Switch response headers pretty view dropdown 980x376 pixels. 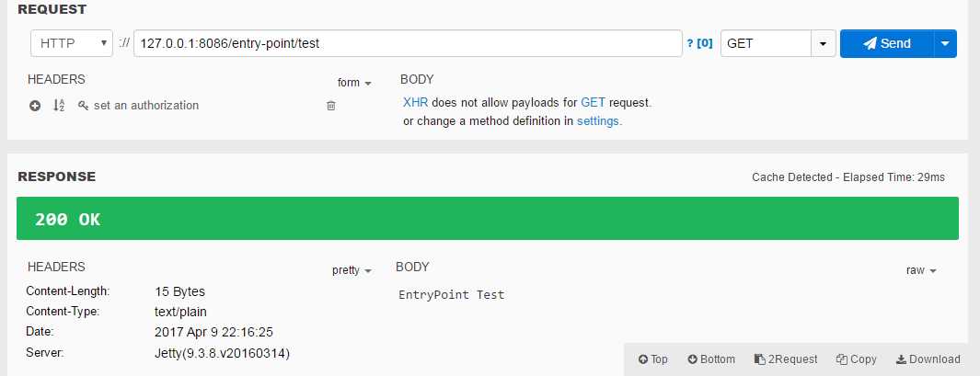coord(352,270)
